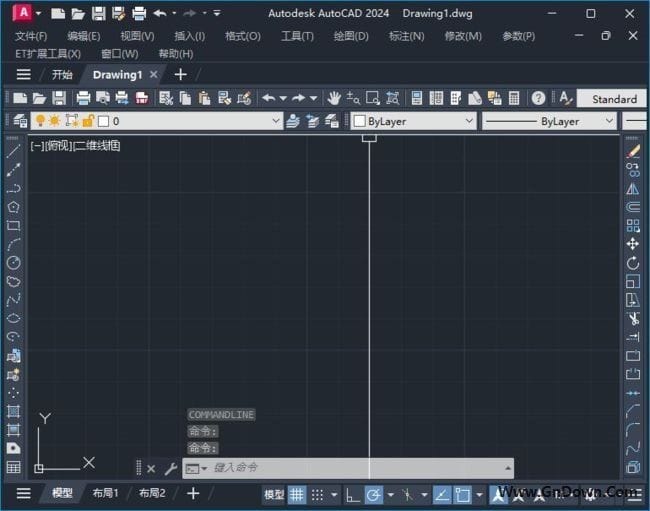
Task: Expand Quick Access Toolbar customize arrow
Action: tap(217, 13)
